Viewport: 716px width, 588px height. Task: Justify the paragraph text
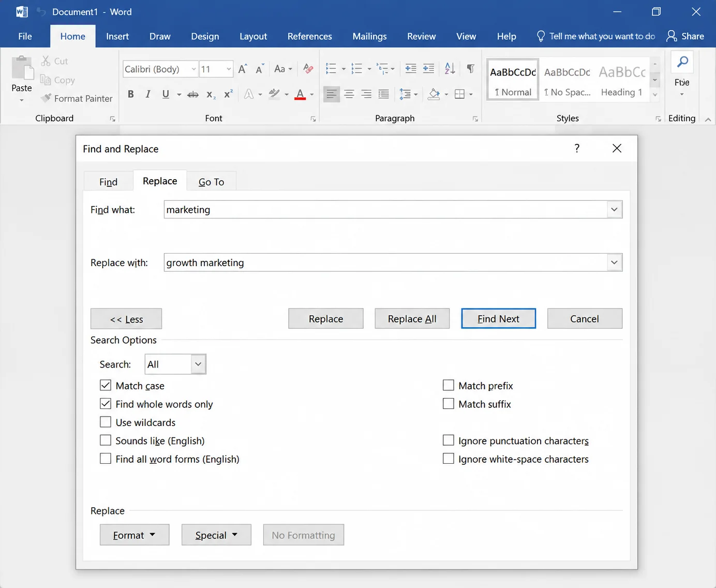(x=383, y=94)
